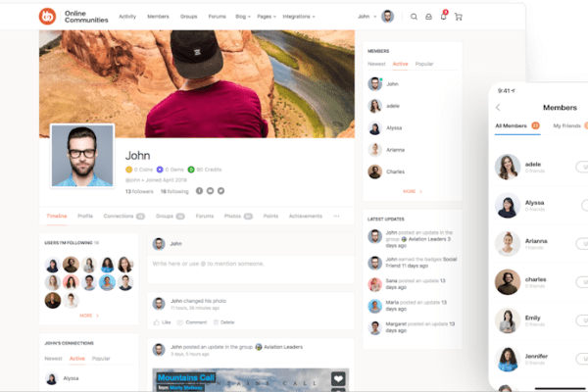Click Aviation Leaders group icon in post
This screenshot has width=588, height=392.
click(259, 347)
